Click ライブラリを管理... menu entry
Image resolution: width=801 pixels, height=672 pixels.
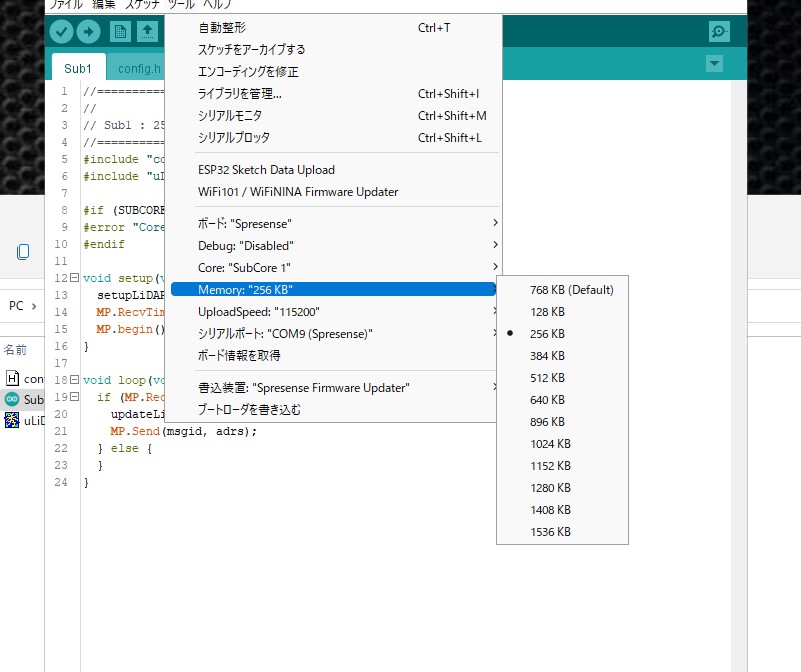coord(240,94)
